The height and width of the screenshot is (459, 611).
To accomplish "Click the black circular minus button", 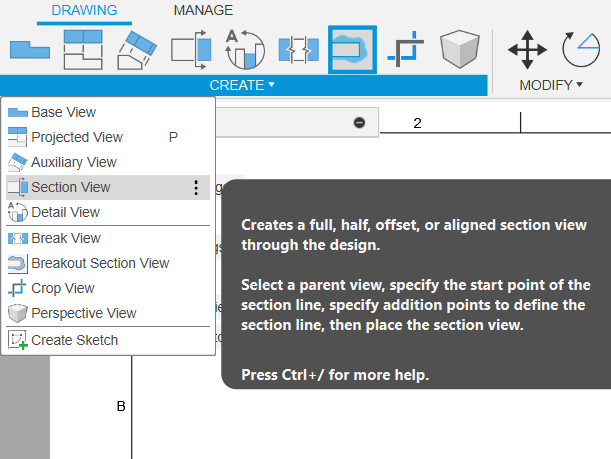I will (360, 122).
